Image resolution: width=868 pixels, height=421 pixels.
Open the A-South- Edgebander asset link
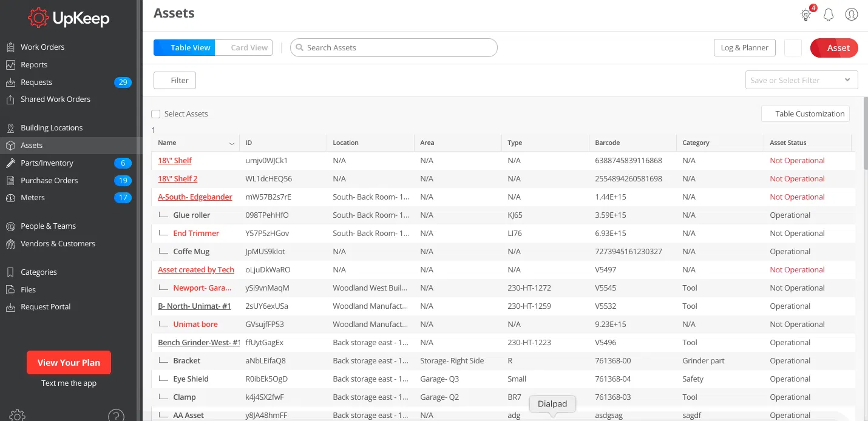point(195,197)
